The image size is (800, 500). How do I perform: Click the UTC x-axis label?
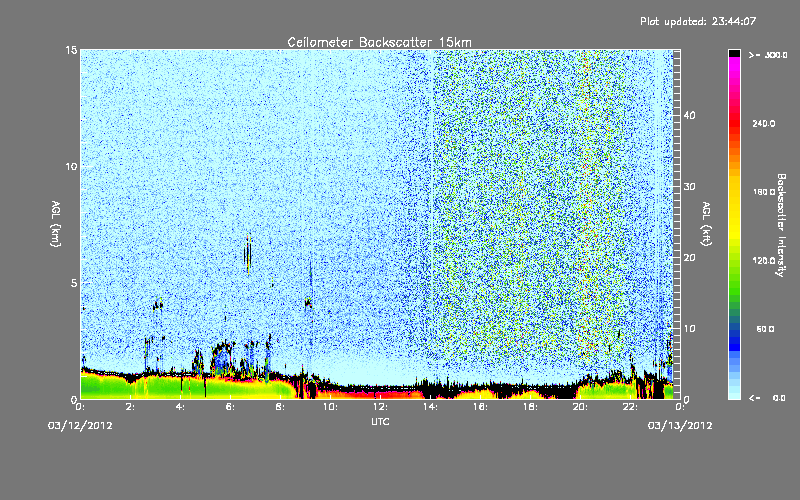[x=380, y=422]
